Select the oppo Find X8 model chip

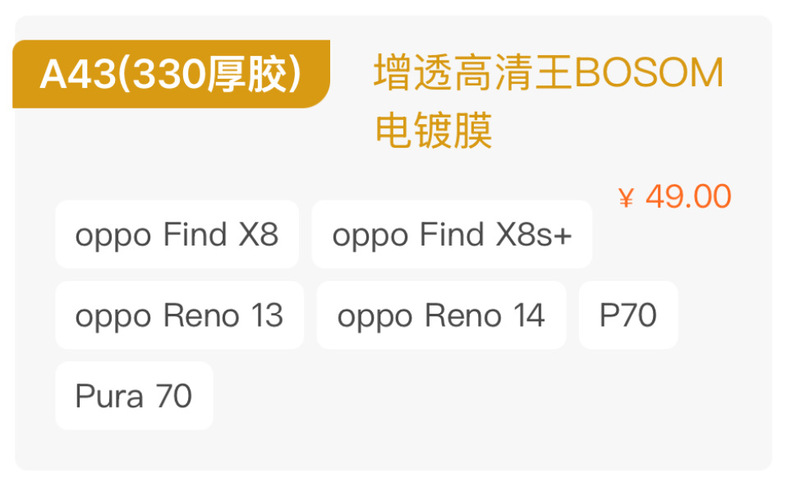click(x=176, y=235)
